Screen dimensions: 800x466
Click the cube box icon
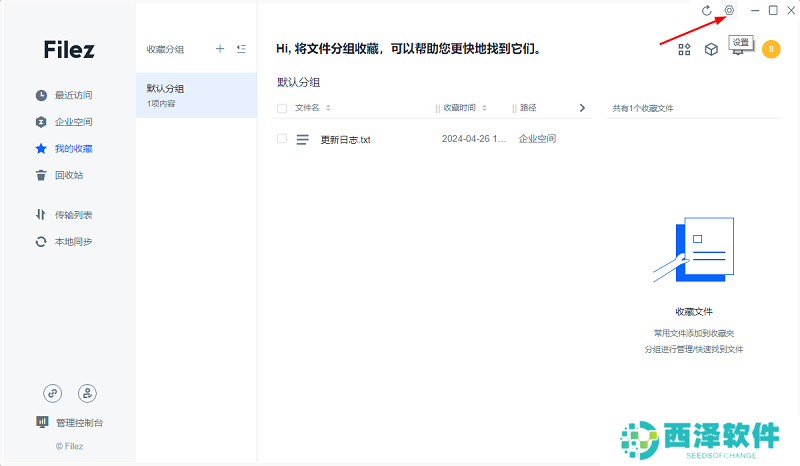711,50
